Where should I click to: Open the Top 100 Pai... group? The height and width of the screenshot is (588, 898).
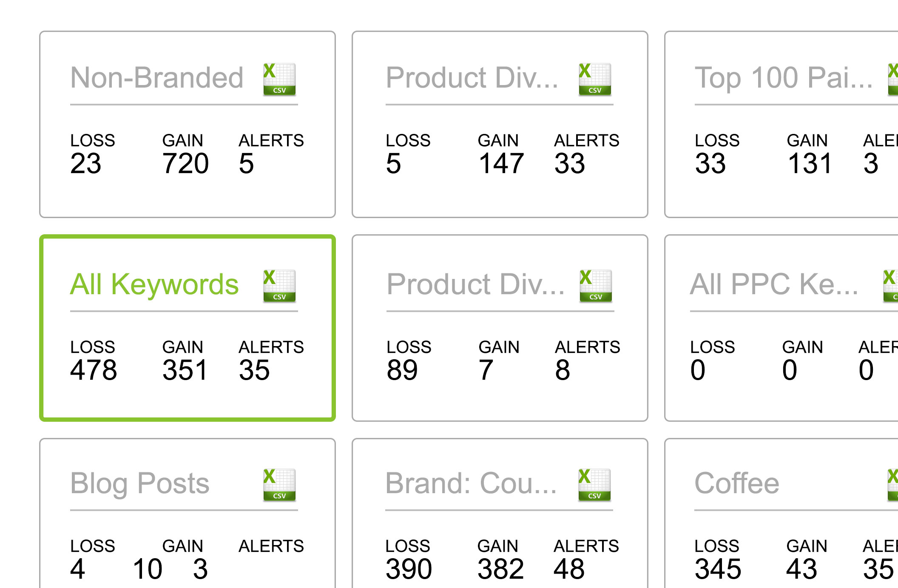[x=784, y=78]
